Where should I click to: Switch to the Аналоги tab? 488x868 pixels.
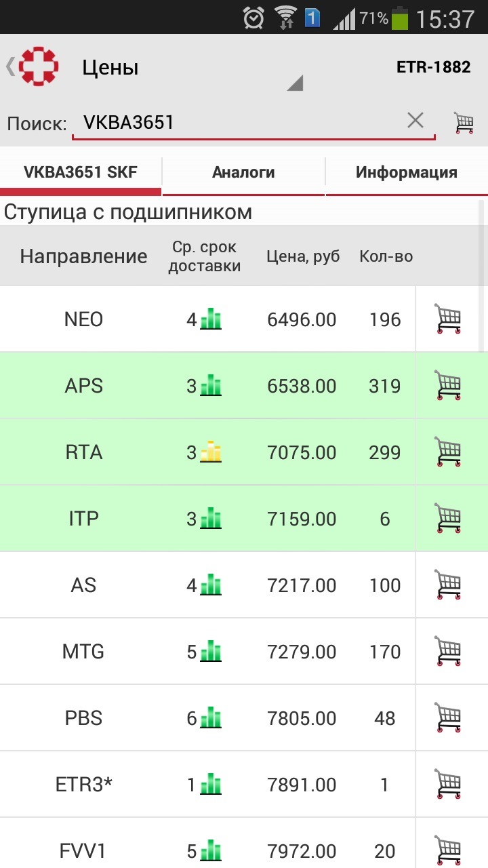click(243, 172)
